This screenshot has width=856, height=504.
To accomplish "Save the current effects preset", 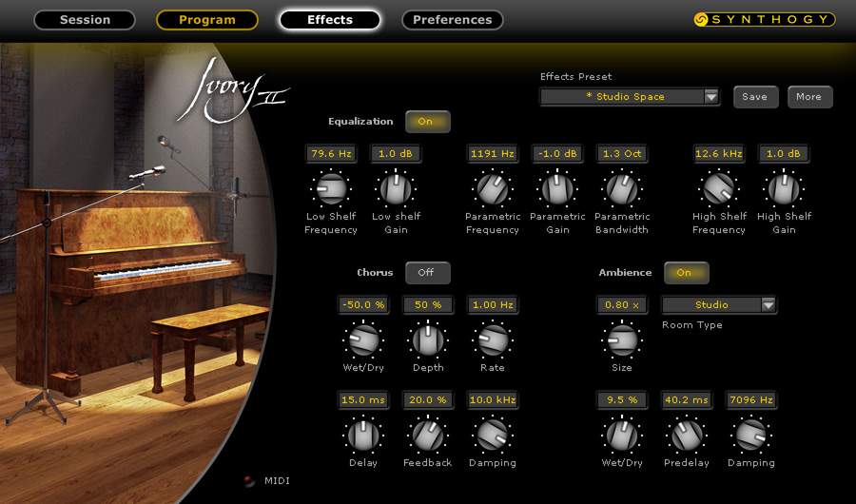I will coord(754,97).
